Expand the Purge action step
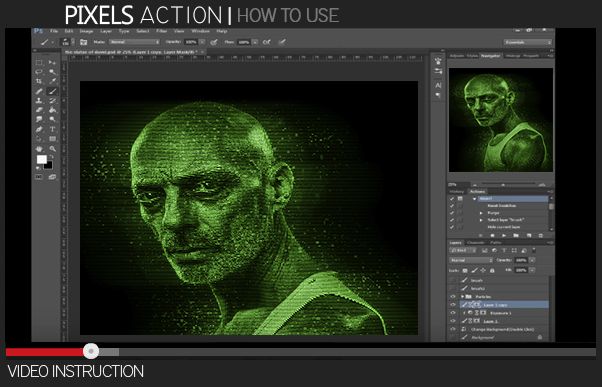Viewport: 602px width, 387px height. [481, 213]
